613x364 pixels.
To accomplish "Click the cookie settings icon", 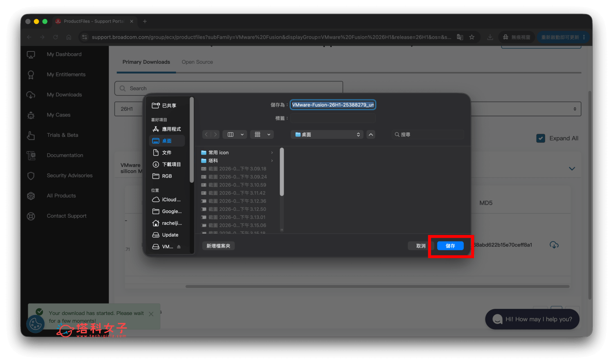I will [x=36, y=324].
